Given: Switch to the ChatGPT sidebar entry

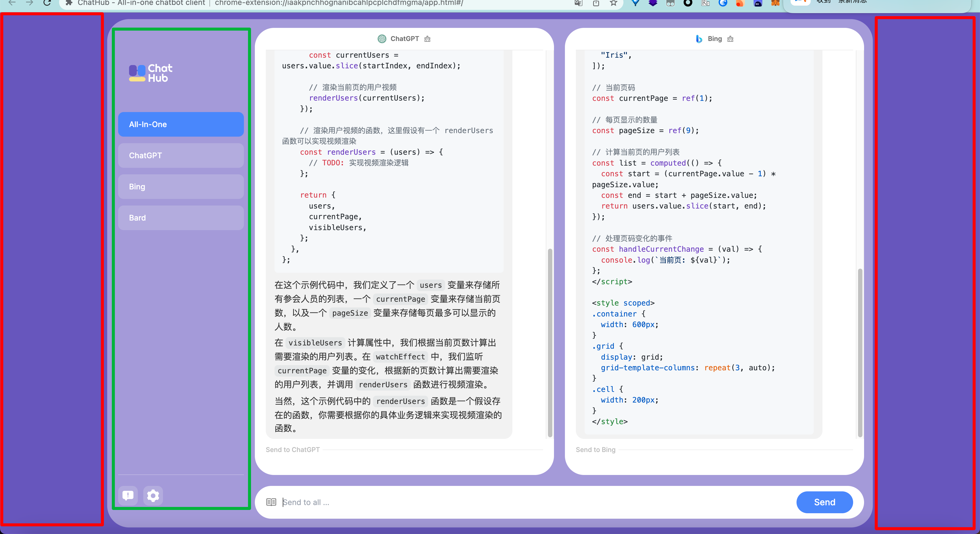Looking at the screenshot, I should pyautogui.click(x=181, y=155).
